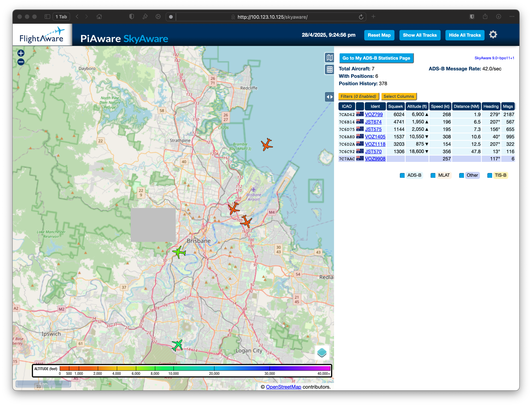Screen dimensions: 532x406
Task: Open the VOZ9908 flight link
Action: (375, 159)
